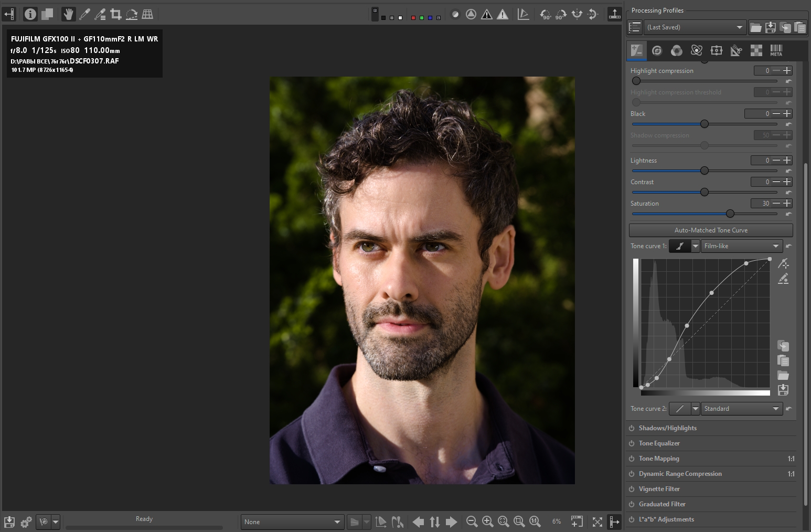Image resolution: width=811 pixels, height=532 pixels.
Task: Enable the Vignette Filter power toggle
Action: [632, 489]
